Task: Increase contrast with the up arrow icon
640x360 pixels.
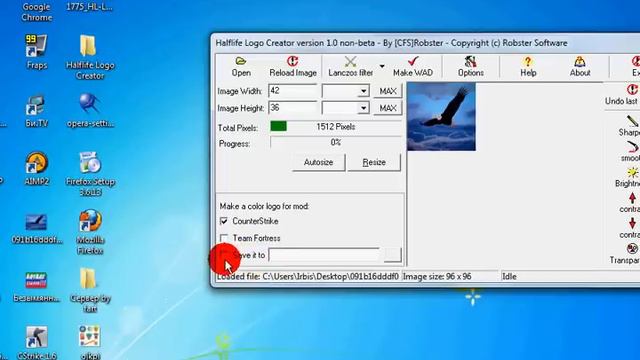Action: coord(632,198)
